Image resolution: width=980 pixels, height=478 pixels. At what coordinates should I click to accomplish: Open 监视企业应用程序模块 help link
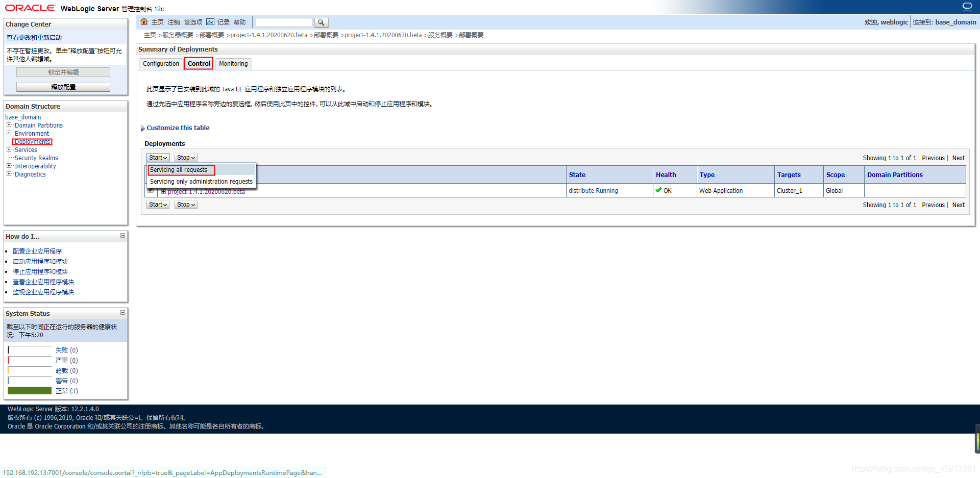[x=43, y=292]
